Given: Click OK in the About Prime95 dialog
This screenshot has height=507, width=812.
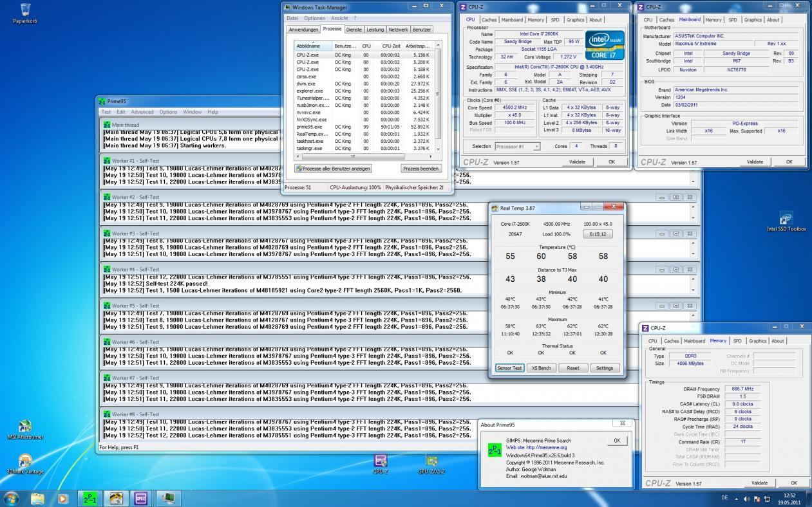Looking at the screenshot, I should [616, 441].
